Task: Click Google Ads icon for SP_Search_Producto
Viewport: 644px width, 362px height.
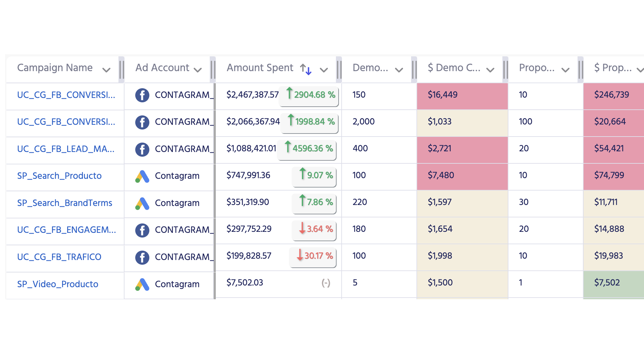Action: pyautogui.click(x=142, y=176)
